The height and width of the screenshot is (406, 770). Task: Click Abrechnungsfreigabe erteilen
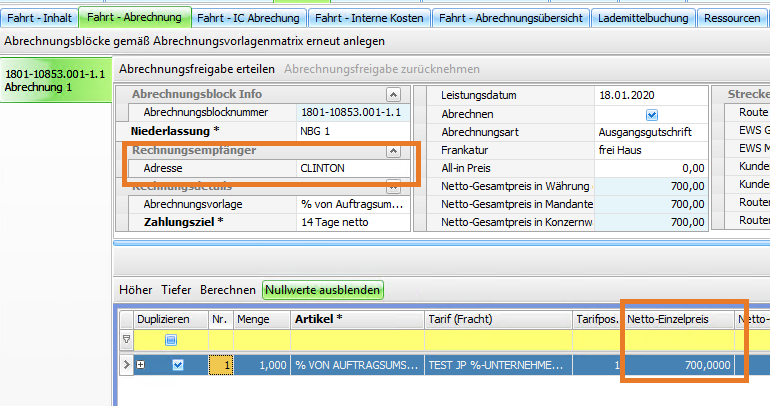pos(197,69)
